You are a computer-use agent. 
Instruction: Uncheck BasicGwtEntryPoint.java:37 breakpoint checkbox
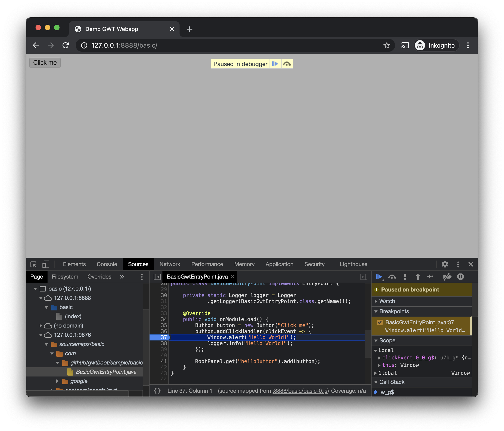tap(380, 322)
